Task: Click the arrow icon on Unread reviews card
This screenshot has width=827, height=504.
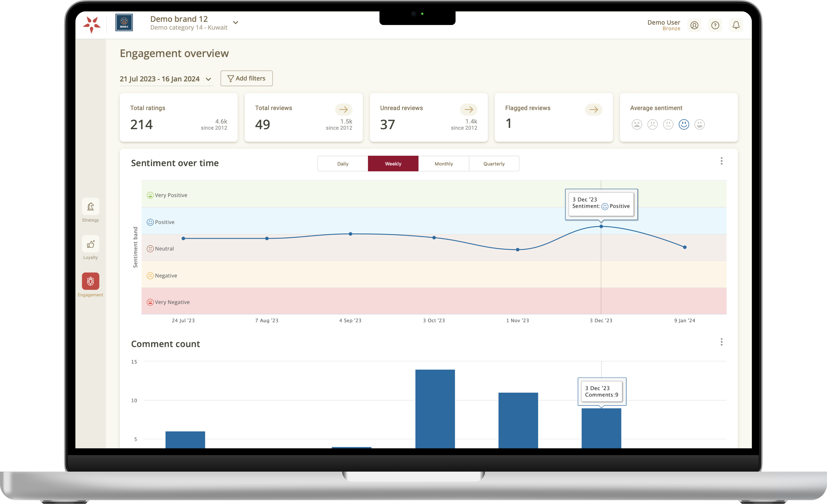Action: (x=469, y=109)
